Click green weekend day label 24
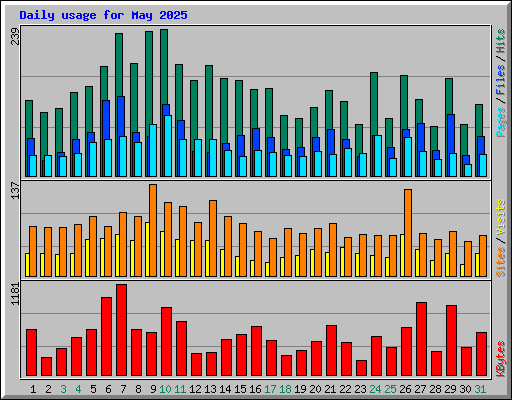This screenshot has height=400, width=512. [x=375, y=389]
